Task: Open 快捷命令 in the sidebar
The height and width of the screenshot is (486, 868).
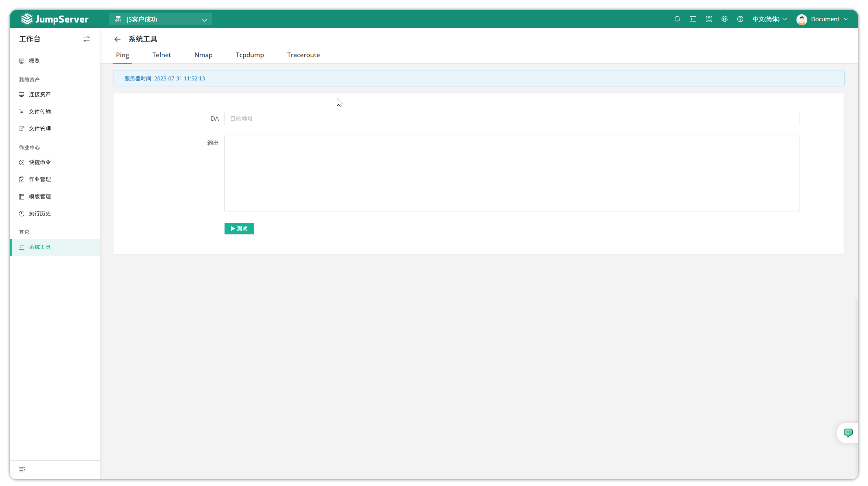Action: (55, 162)
